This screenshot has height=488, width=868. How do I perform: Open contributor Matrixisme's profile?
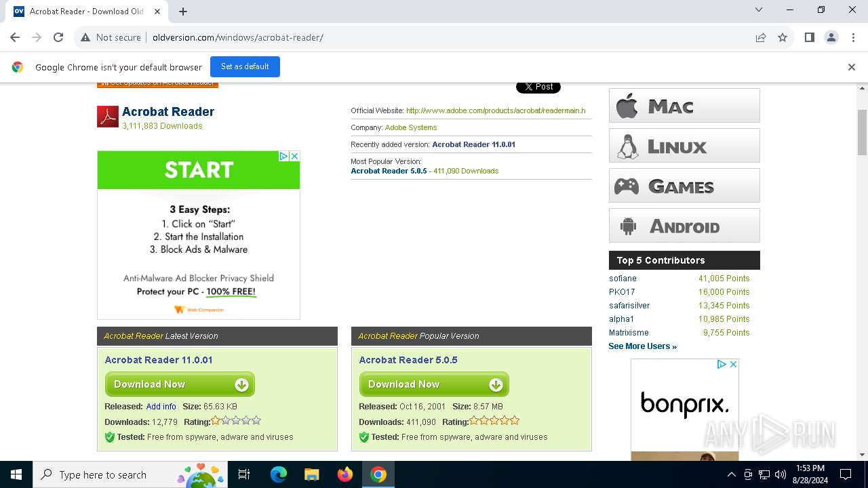pos(629,333)
